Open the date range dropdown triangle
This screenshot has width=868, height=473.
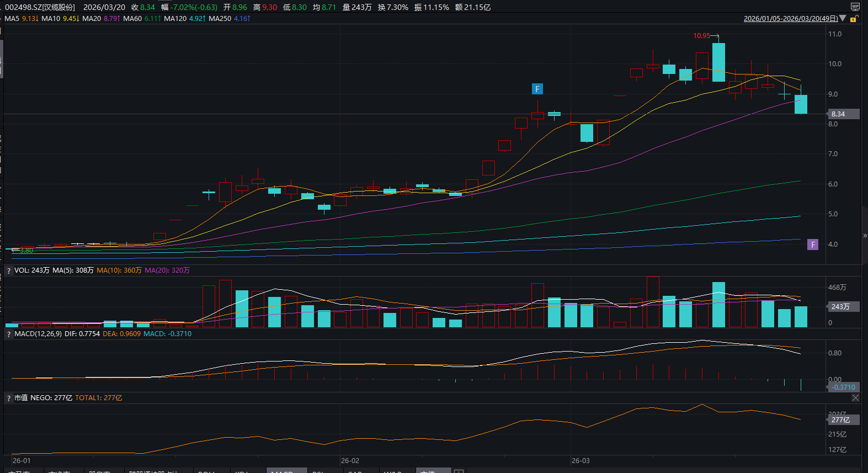tap(843, 18)
